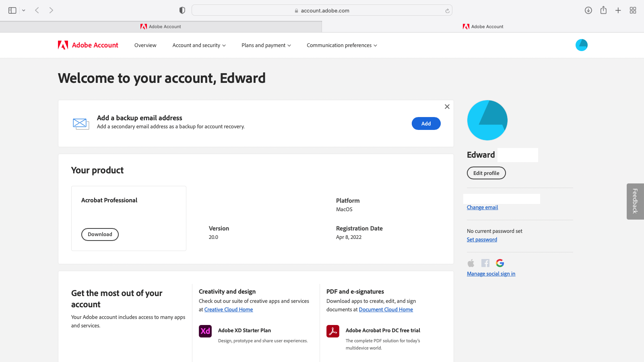Click Adobe Acrobat Pro DC free trial title
Viewport: 644px width, 362px height.
point(383,331)
